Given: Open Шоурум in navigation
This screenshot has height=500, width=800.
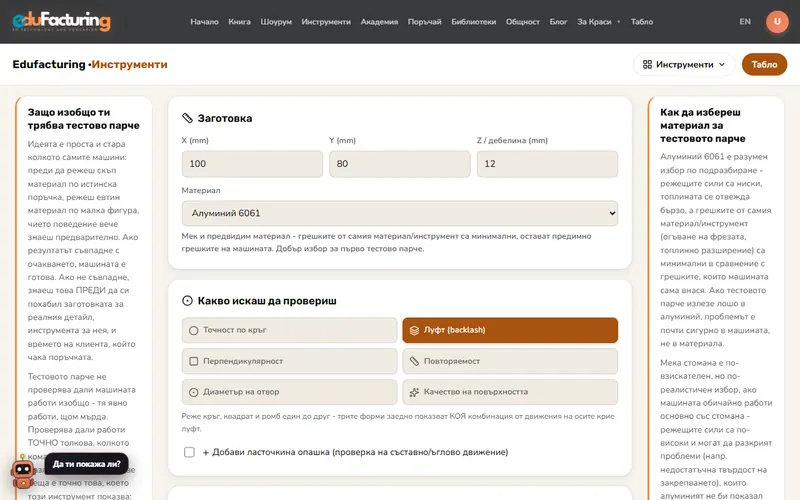Looking at the screenshot, I should click(x=276, y=21).
